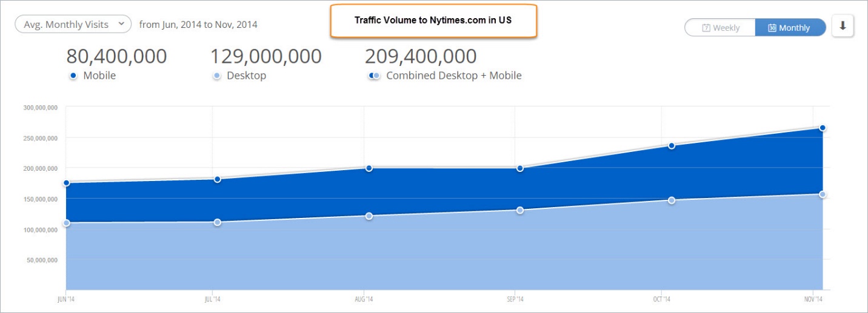
Task: Open the Avg. Monthly Visits dropdown
Action: pyautogui.click(x=73, y=24)
